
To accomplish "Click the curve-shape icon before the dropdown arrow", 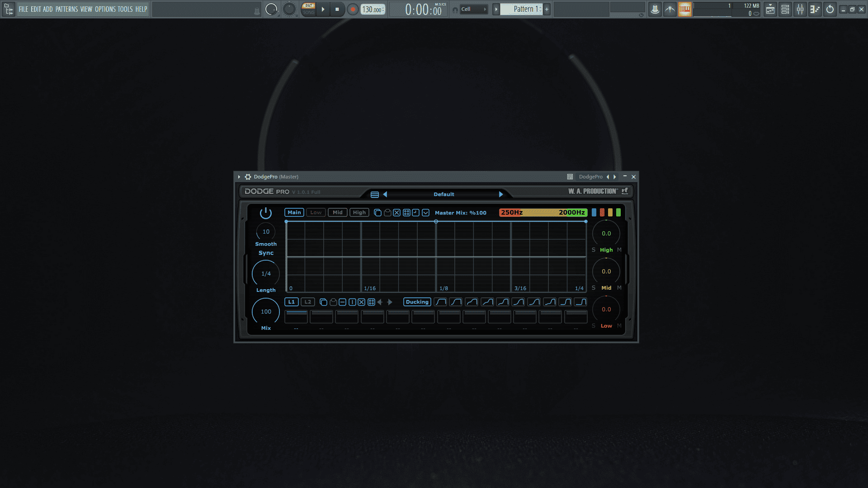I will tap(415, 212).
